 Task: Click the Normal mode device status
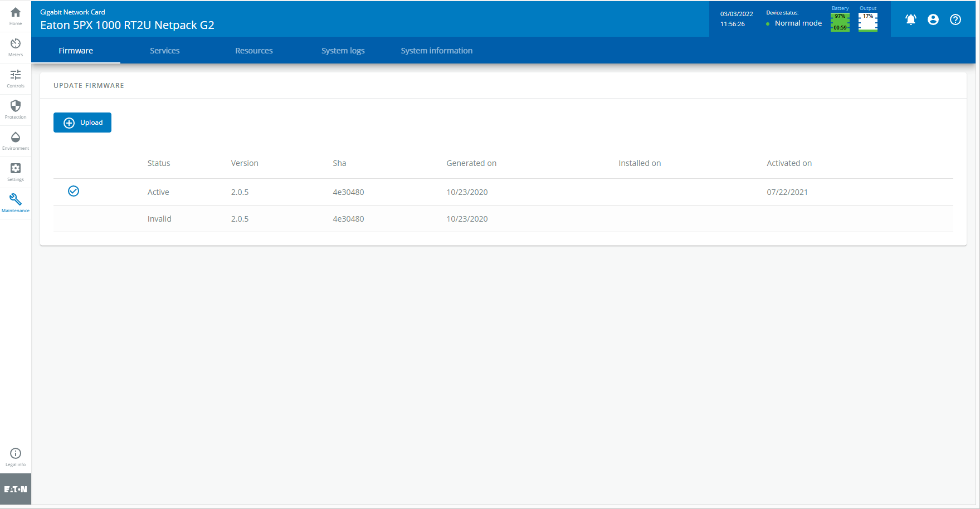tap(798, 23)
